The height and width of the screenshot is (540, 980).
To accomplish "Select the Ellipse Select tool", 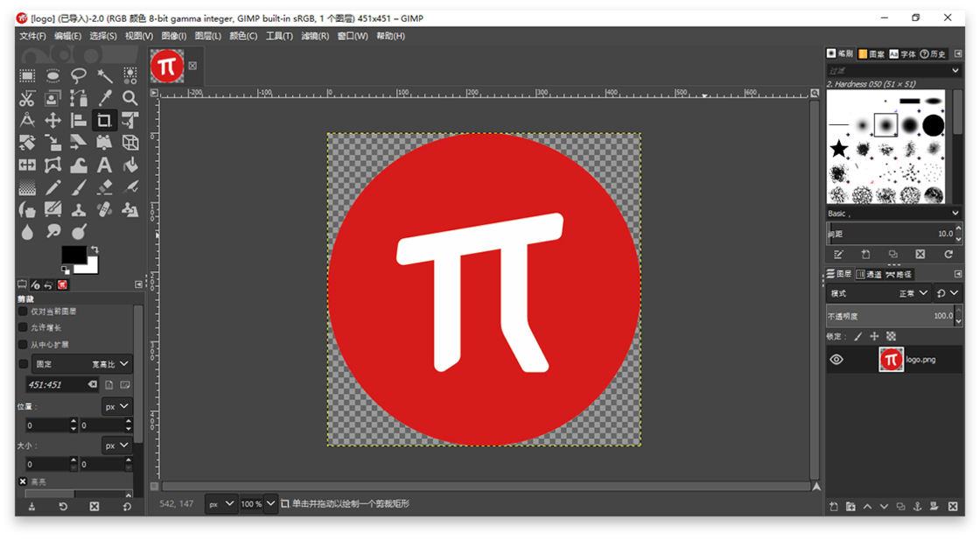I will click(x=53, y=76).
